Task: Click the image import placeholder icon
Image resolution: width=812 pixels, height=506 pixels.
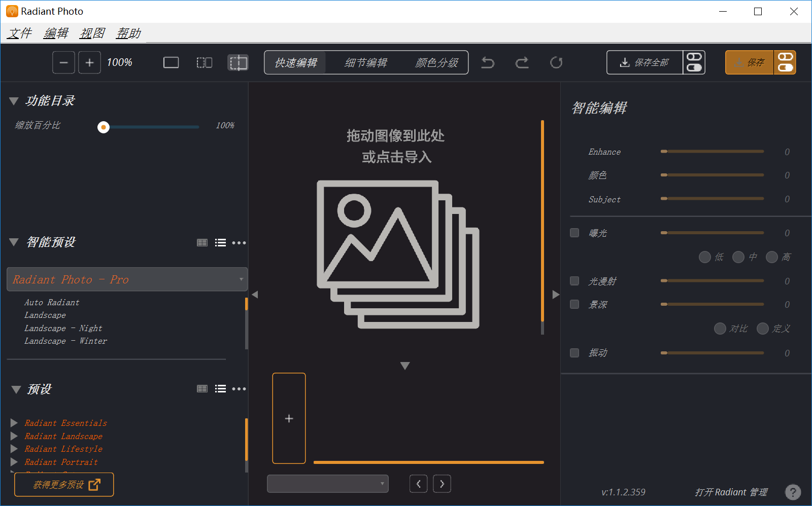Action: point(398,255)
